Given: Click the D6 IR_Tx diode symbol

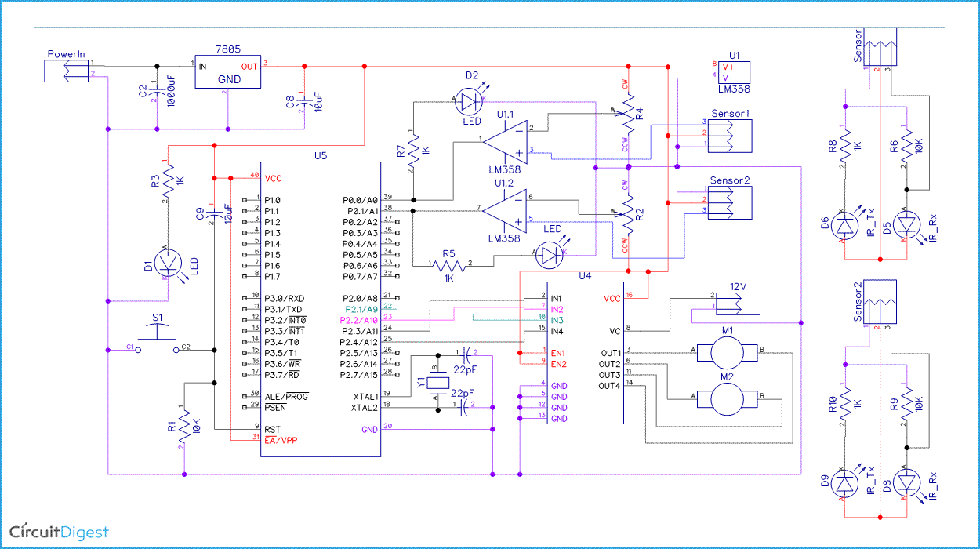Looking at the screenshot, I should [843, 225].
